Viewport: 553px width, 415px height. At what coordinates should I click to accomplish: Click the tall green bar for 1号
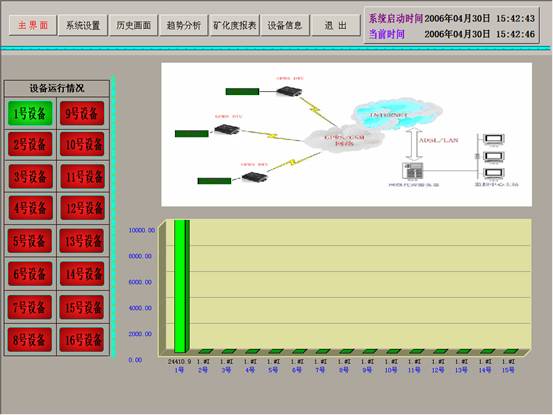[182, 286]
